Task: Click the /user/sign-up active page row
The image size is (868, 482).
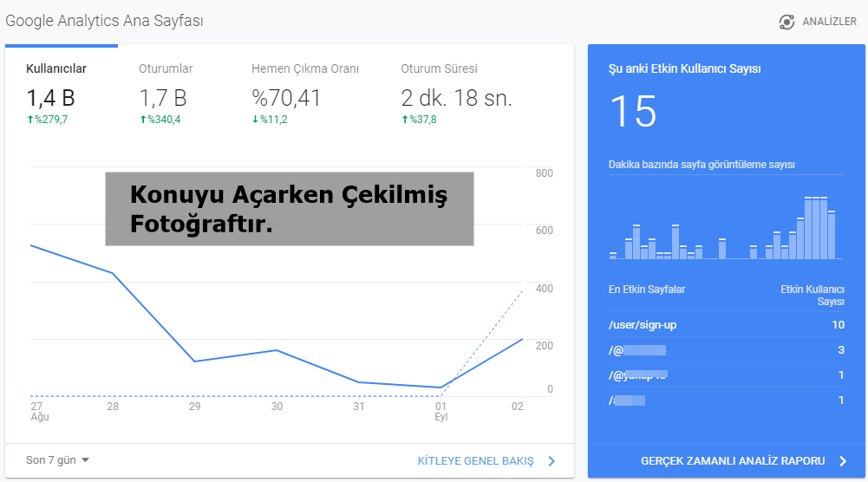Action: click(727, 325)
